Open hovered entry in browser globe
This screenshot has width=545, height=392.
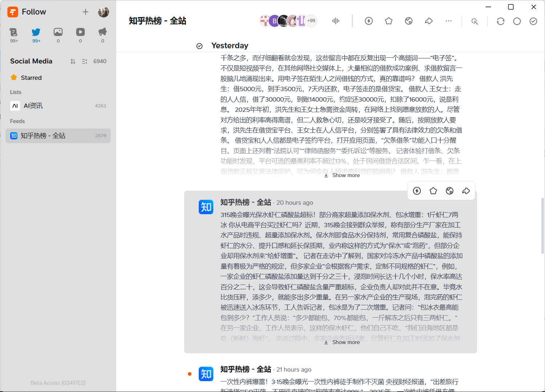coord(449,191)
